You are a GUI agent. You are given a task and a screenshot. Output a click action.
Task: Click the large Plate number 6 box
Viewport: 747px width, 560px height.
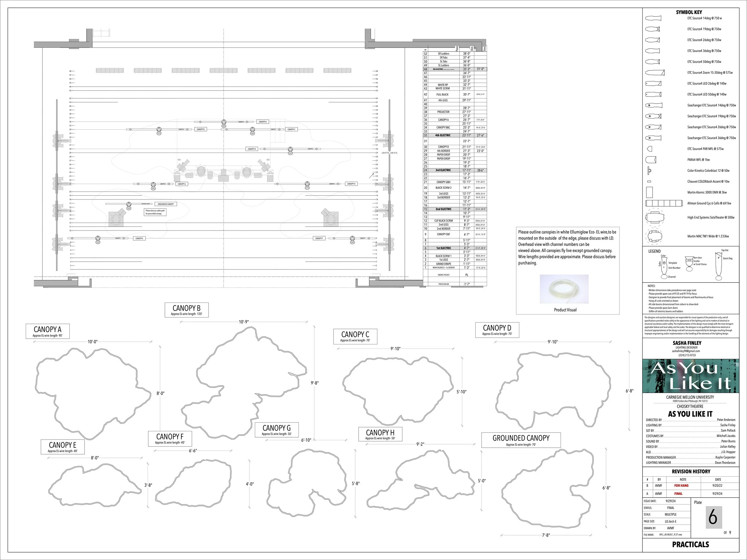[714, 517]
